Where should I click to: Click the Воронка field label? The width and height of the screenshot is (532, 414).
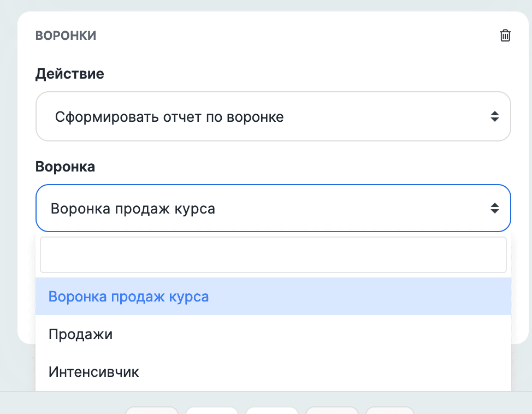64,167
